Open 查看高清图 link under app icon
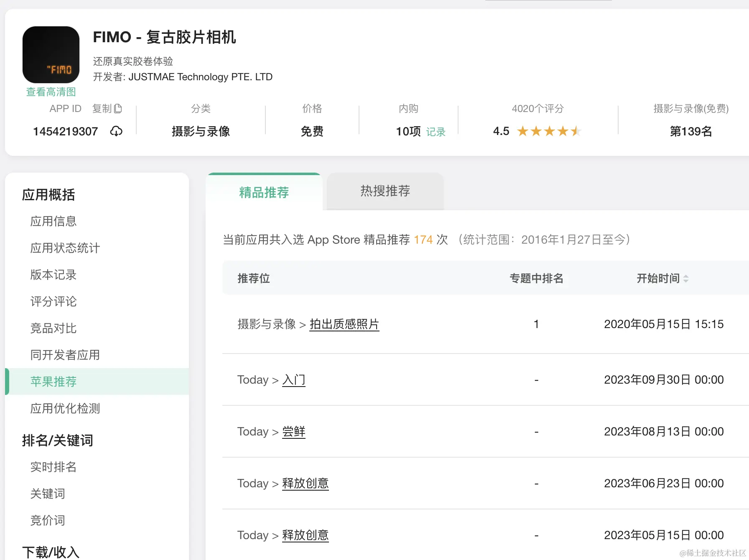749x560 pixels. [51, 92]
